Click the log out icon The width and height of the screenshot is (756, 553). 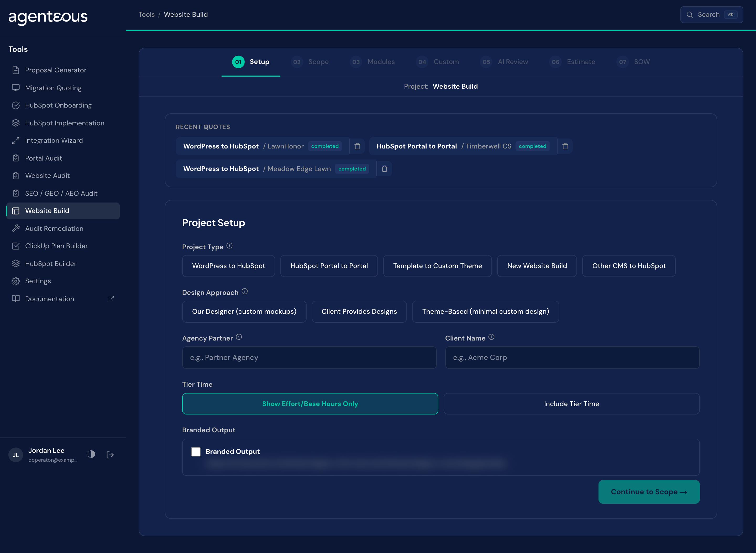click(110, 455)
